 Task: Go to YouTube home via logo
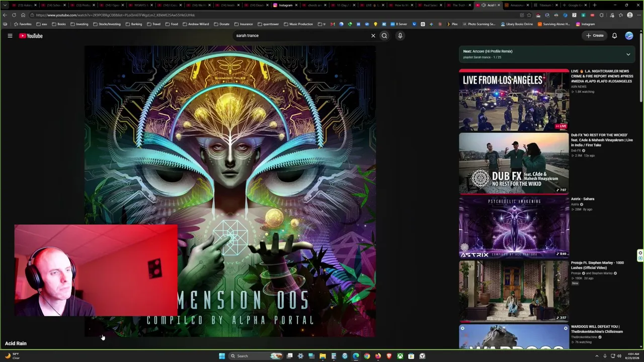(31, 36)
